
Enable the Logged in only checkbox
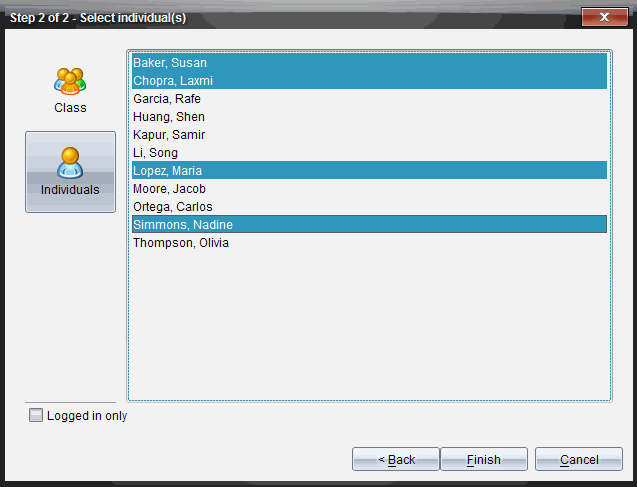[36, 416]
